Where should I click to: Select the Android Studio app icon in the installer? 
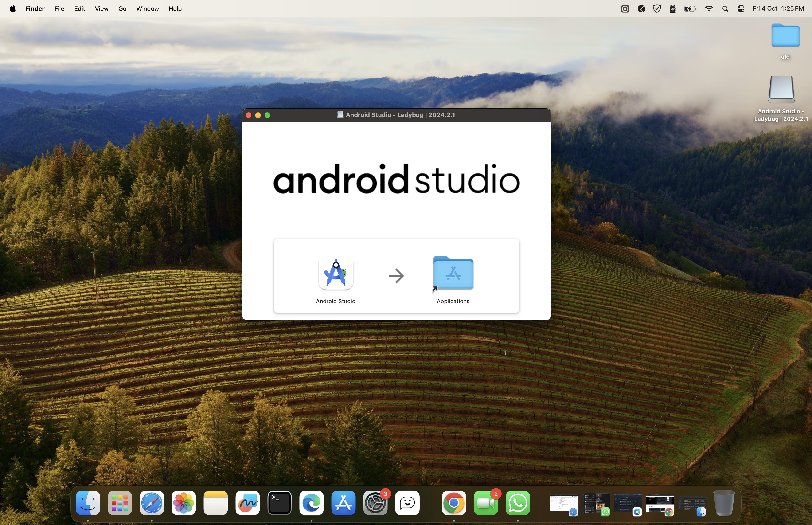tap(336, 273)
